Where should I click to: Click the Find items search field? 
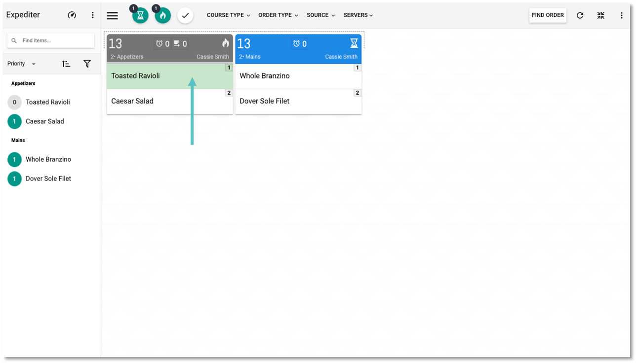[x=54, y=40]
